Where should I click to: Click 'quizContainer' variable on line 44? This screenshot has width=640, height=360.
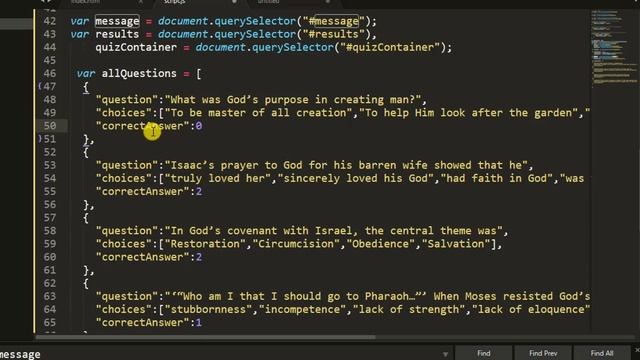(136, 47)
